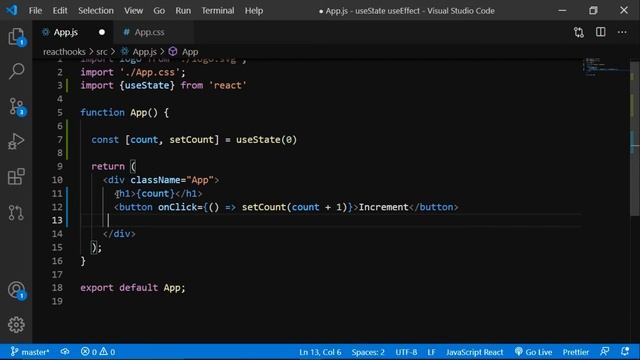The width and height of the screenshot is (640, 360).
Task: Open the Terminal menu
Action: pos(218,11)
